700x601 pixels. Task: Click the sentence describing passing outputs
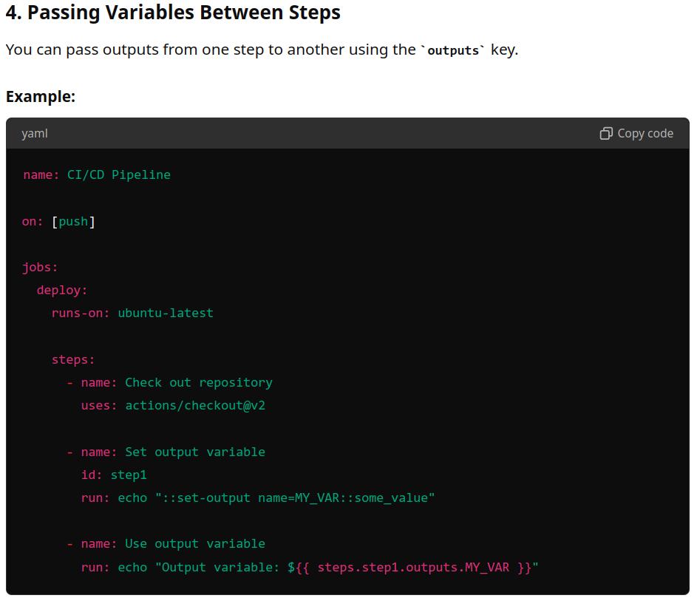tap(262, 50)
